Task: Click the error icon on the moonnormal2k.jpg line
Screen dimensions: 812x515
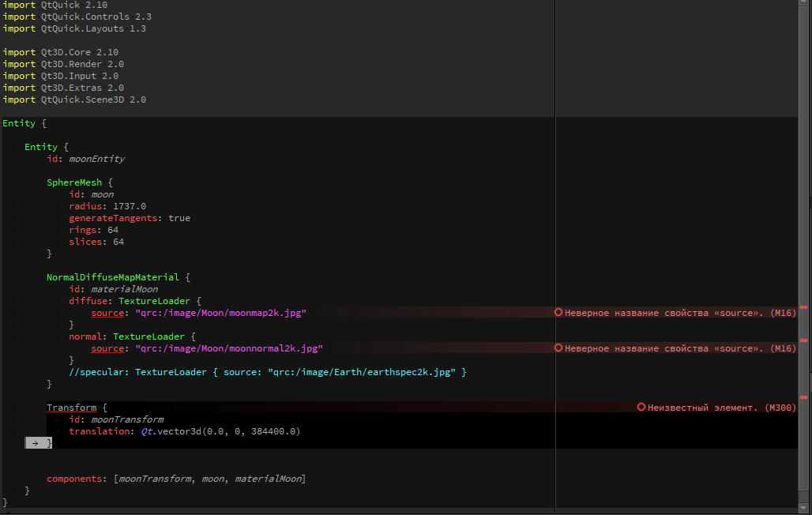Action: tap(558, 348)
